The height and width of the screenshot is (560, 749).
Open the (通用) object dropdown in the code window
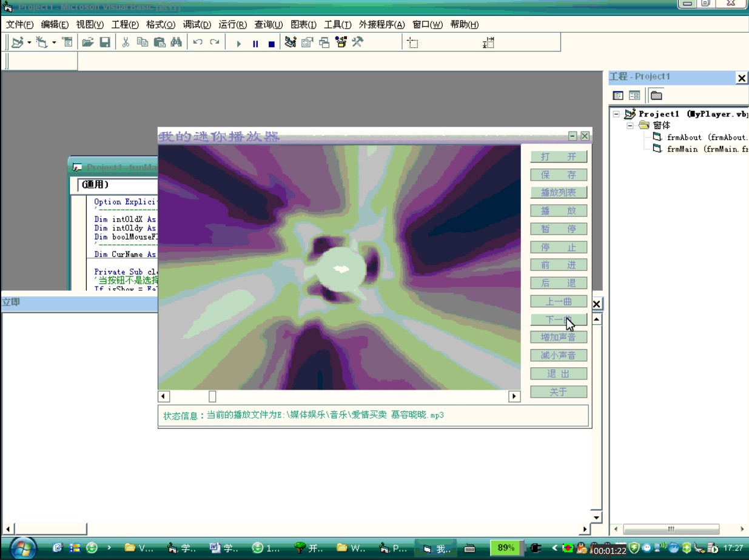(117, 185)
